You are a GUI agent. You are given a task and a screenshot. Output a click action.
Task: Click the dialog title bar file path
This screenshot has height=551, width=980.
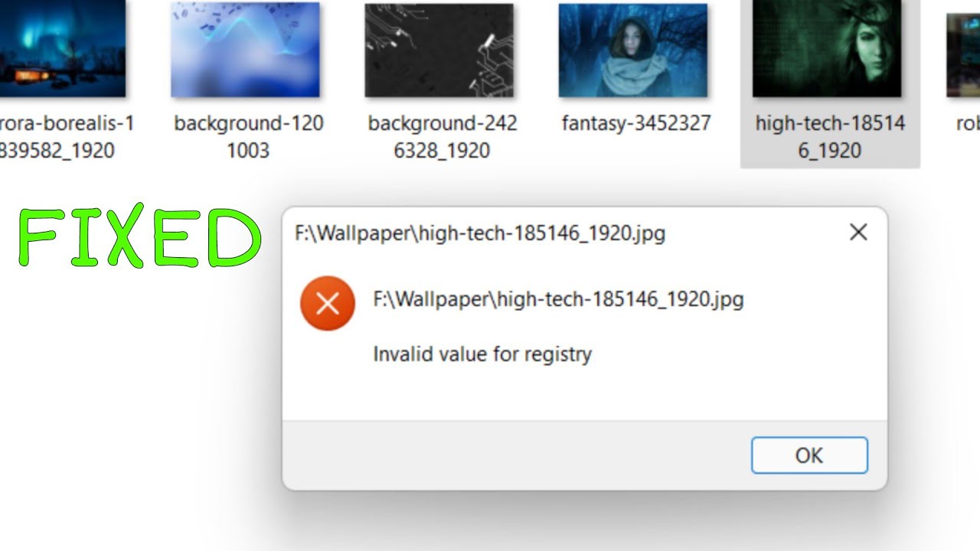(x=480, y=233)
